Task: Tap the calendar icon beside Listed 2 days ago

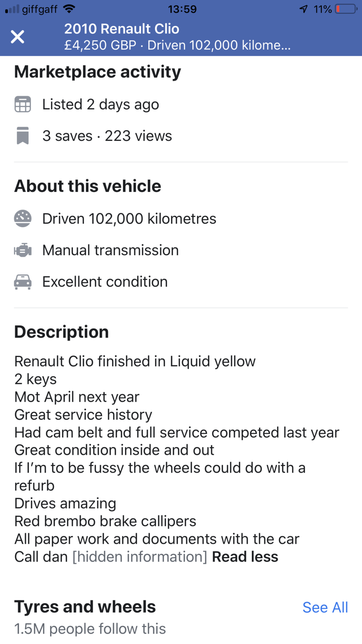Action: point(23,104)
